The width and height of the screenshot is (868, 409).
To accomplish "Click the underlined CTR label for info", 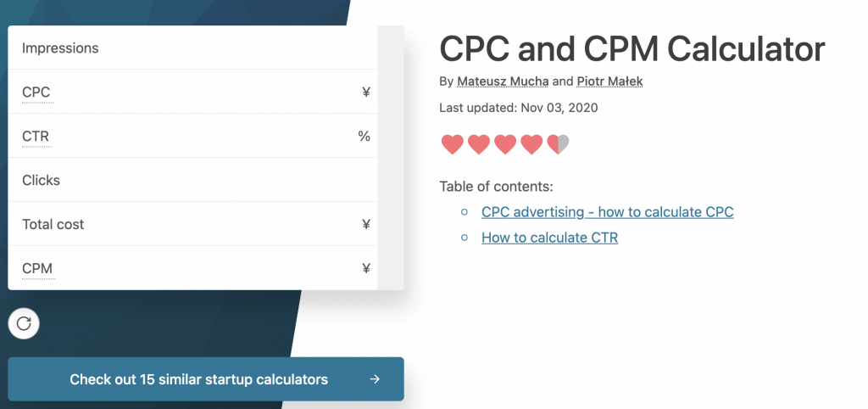I will coord(37,136).
